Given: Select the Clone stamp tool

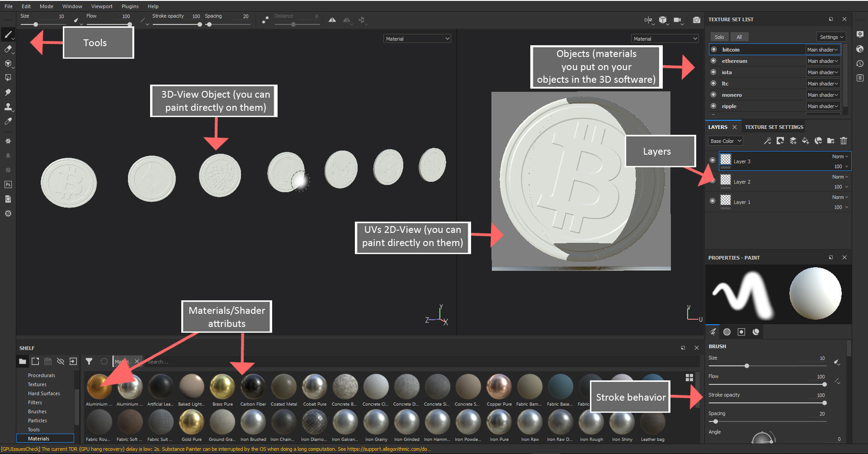Looking at the screenshot, I should click(8, 107).
